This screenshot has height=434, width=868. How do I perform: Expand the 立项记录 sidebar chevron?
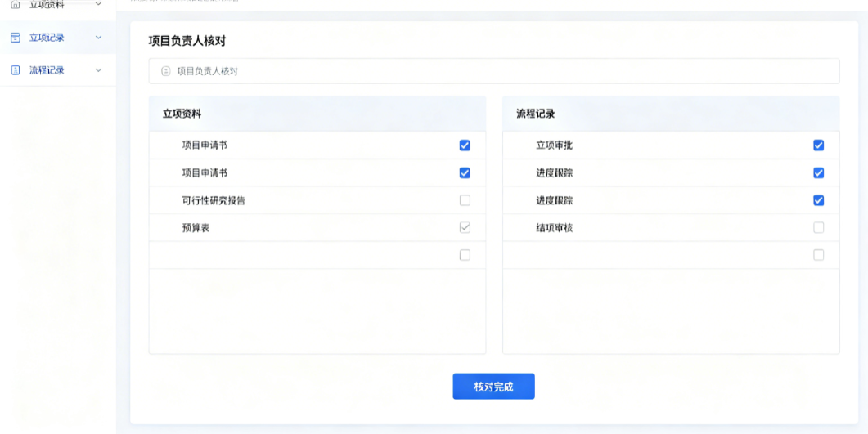[x=98, y=38]
